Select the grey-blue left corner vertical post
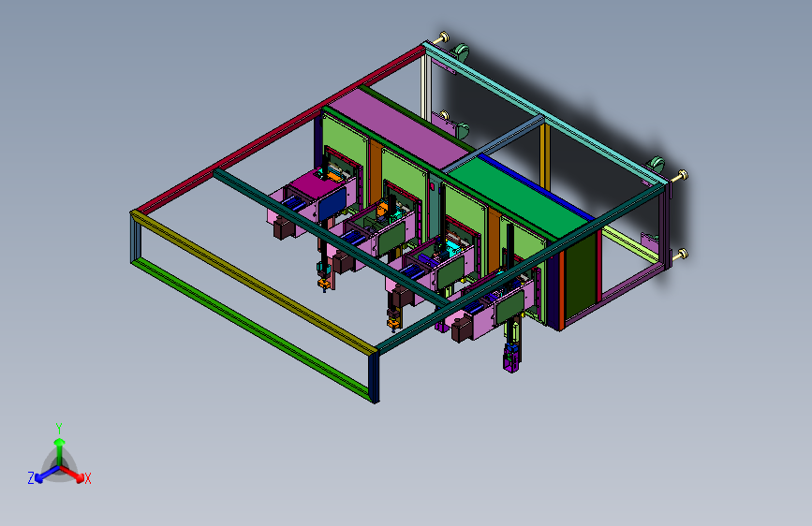Image resolution: width=812 pixels, height=526 pixels. pos(136,241)
